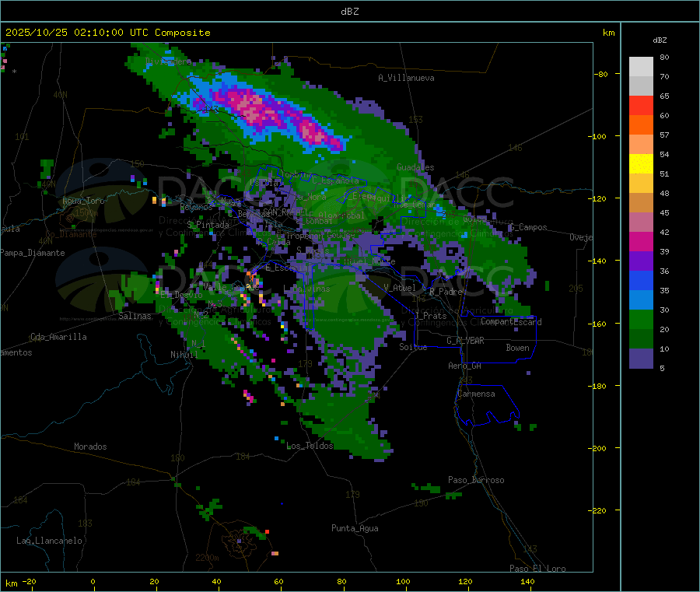Pick the white 70-80 dBZ legend band

(x=641, y=67)
